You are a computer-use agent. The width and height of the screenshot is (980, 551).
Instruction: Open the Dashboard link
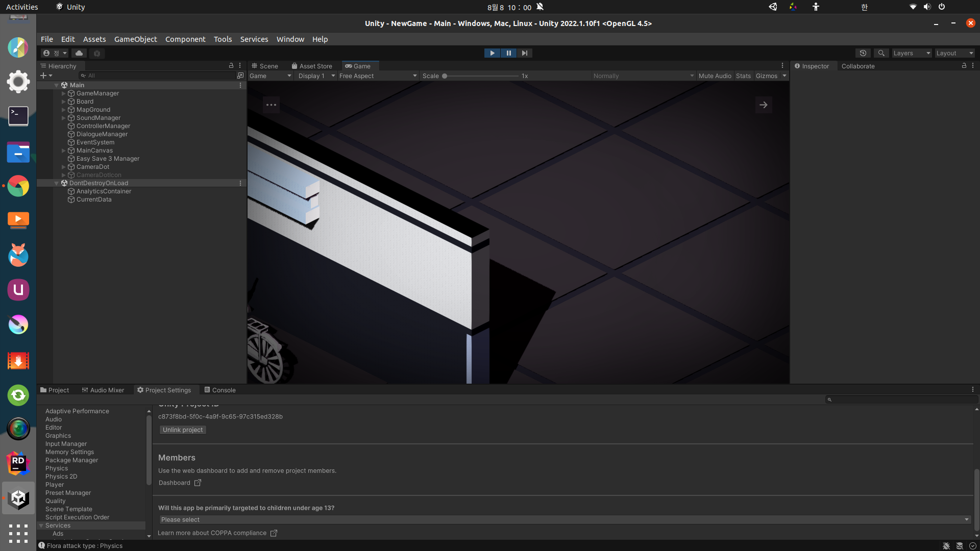click(x=180, y=483)
